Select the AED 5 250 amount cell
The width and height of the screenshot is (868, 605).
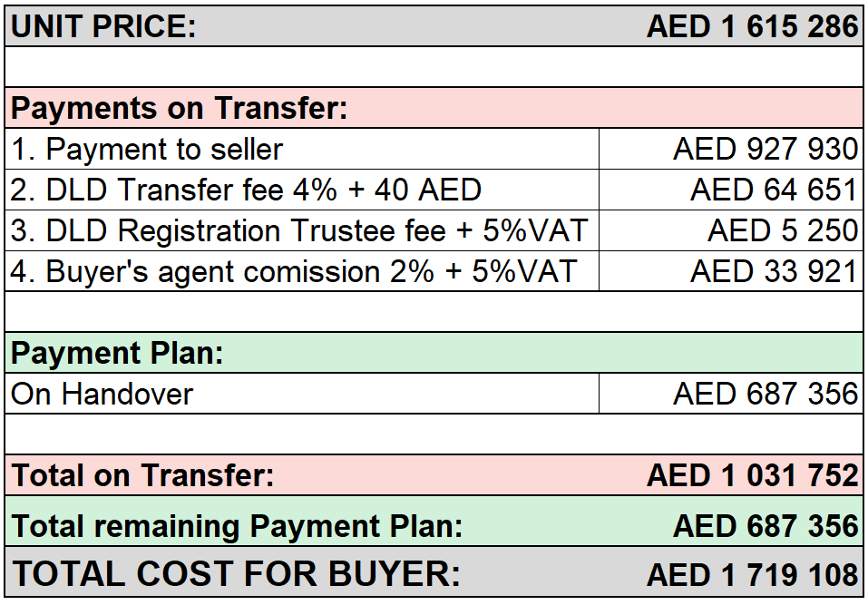pyautogui.click(x=731, y=230)
